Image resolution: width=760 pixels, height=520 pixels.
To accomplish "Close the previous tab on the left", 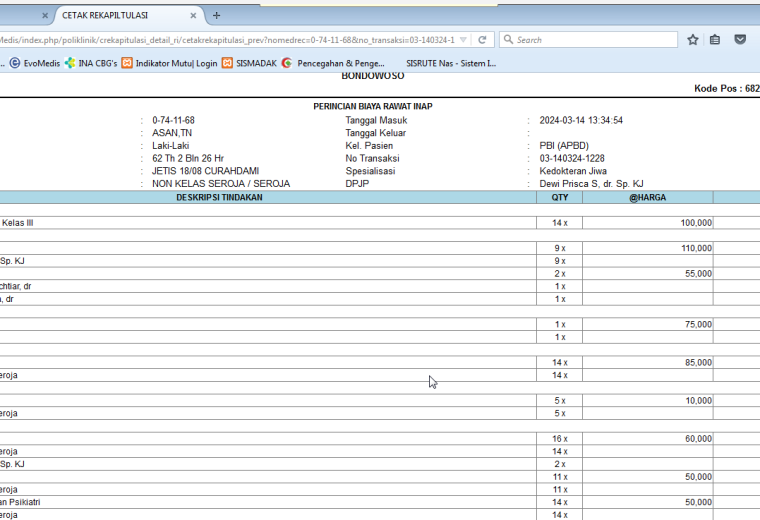I will (x=45, y=16).
